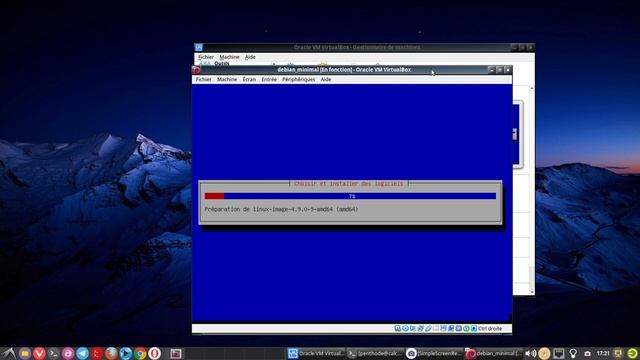Click the network monitor tray icon

coord(559,353)
